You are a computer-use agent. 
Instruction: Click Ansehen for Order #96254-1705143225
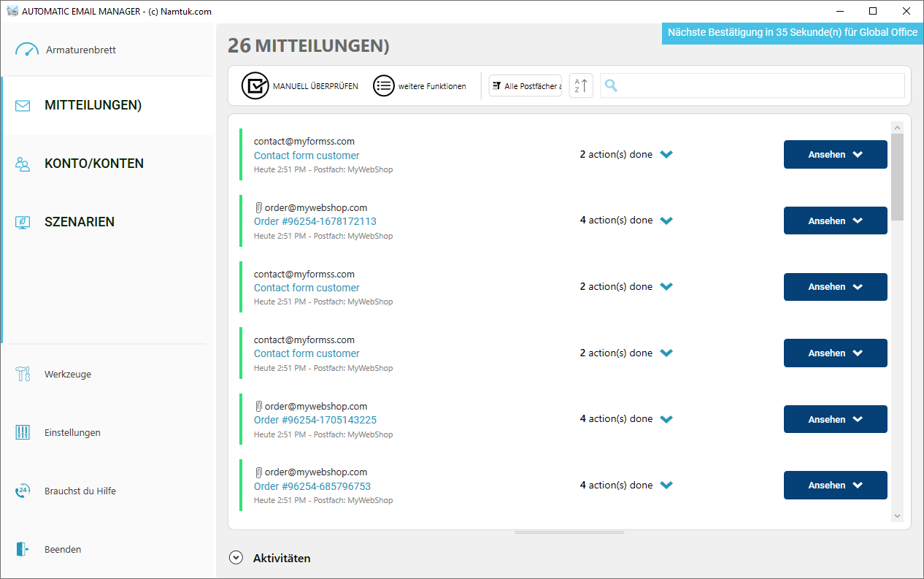835,419
